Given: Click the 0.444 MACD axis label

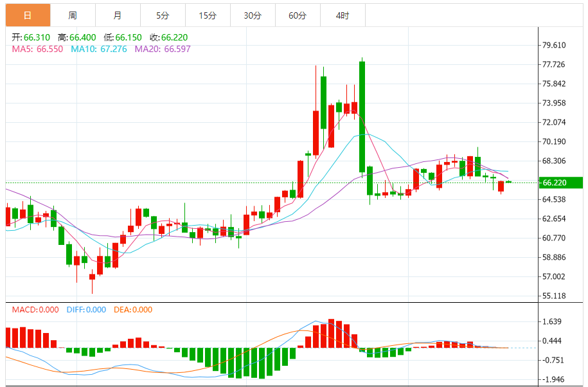Looking at the screenshot, I should (x=552, y=341).
